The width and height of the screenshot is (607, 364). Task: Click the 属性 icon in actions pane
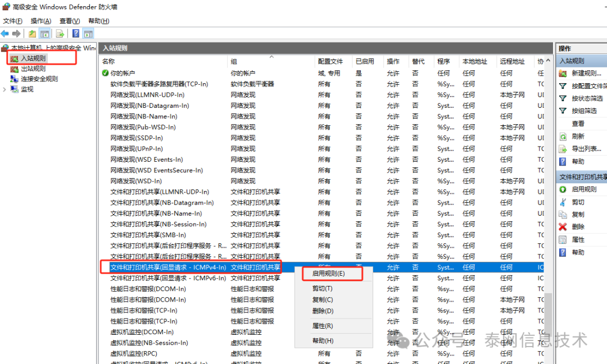coord(563,240)
